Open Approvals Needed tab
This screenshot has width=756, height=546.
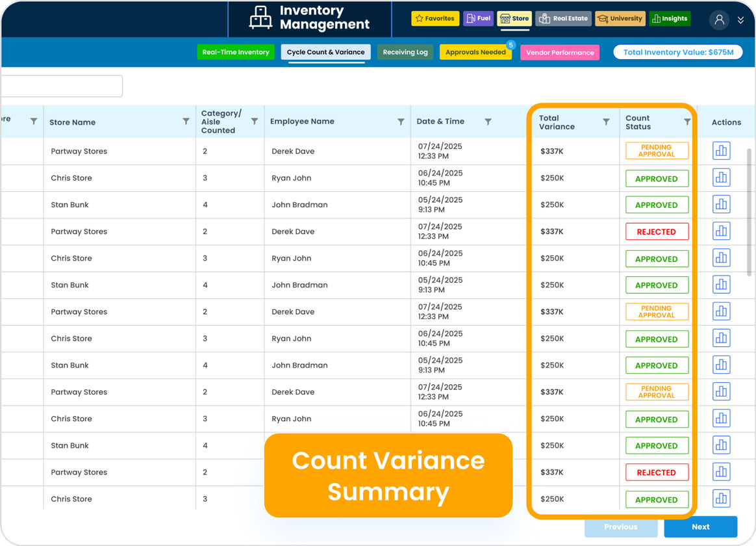tap(475, 53)
